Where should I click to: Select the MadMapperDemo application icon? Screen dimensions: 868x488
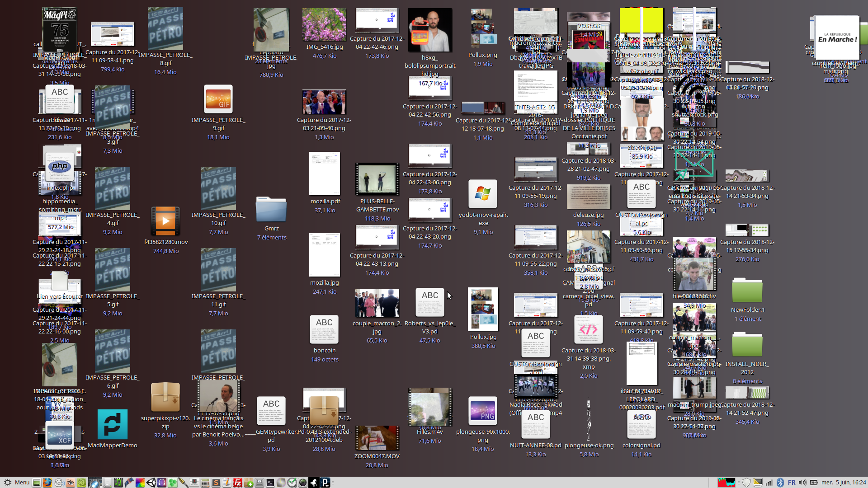[112, 424]
